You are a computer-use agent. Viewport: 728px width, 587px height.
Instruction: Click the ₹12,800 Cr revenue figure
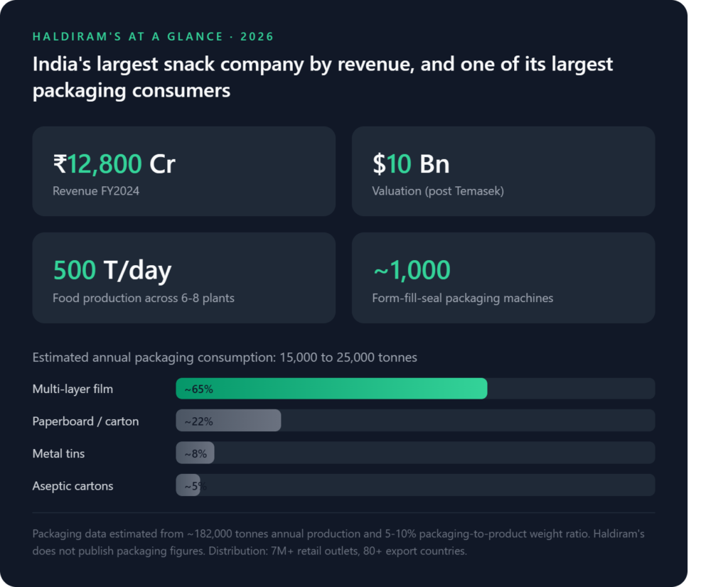(114, 163)
